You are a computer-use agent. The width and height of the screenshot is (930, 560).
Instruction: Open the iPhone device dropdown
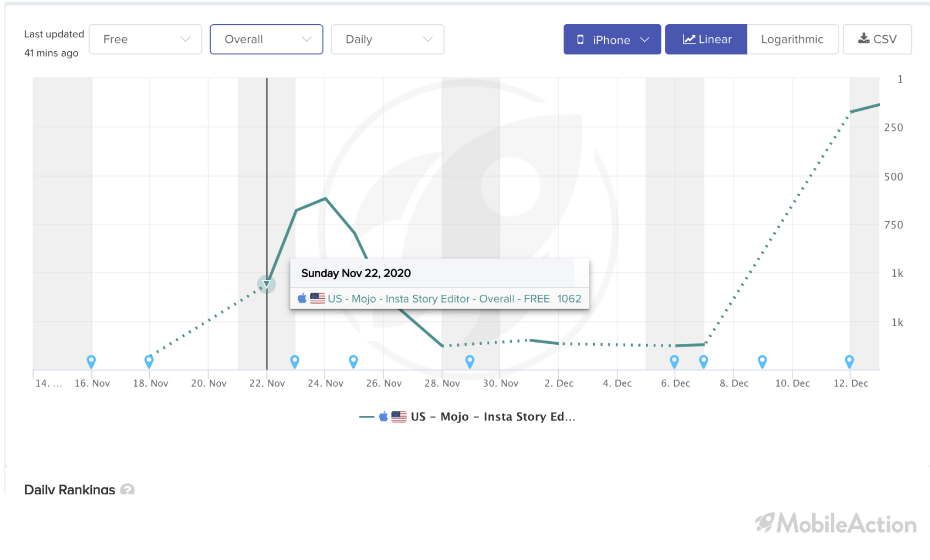tap(612, 40)
